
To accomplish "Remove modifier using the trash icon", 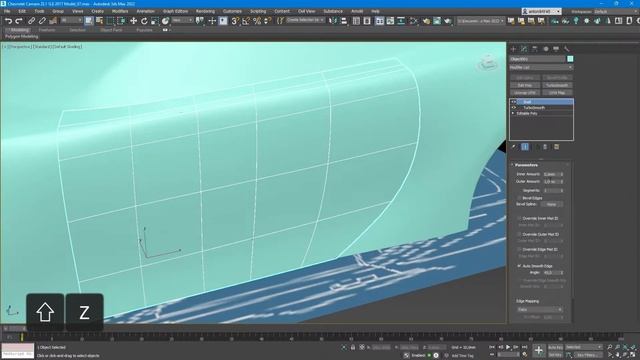I will 545,147.
